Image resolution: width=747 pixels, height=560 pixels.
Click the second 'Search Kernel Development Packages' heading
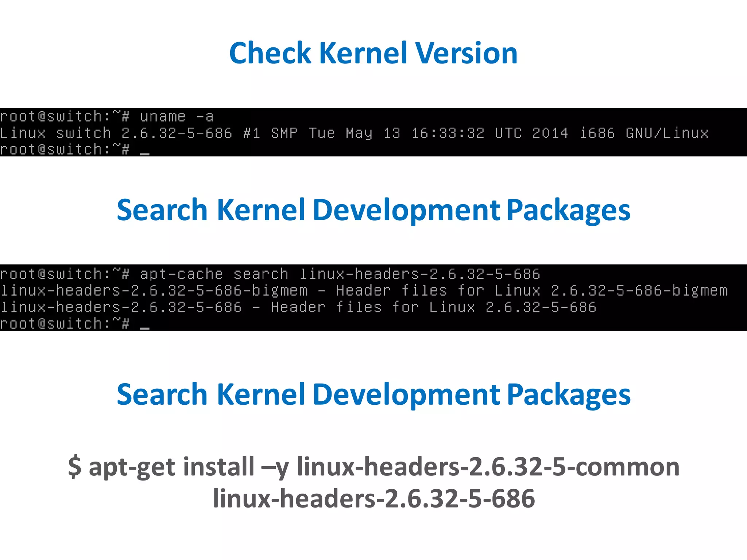[x=373, y=395]
